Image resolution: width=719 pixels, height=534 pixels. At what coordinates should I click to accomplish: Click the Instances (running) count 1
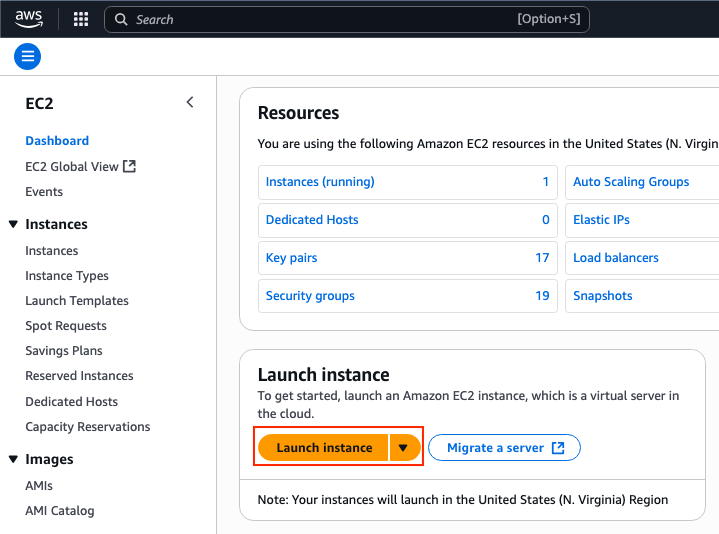click(x=546, y=182)
